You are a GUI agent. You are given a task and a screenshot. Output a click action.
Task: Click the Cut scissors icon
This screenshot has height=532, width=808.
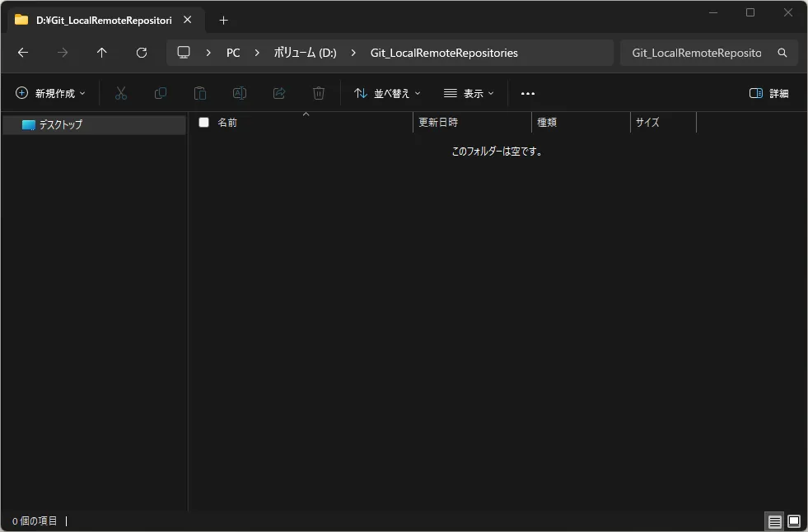[120, 93]
